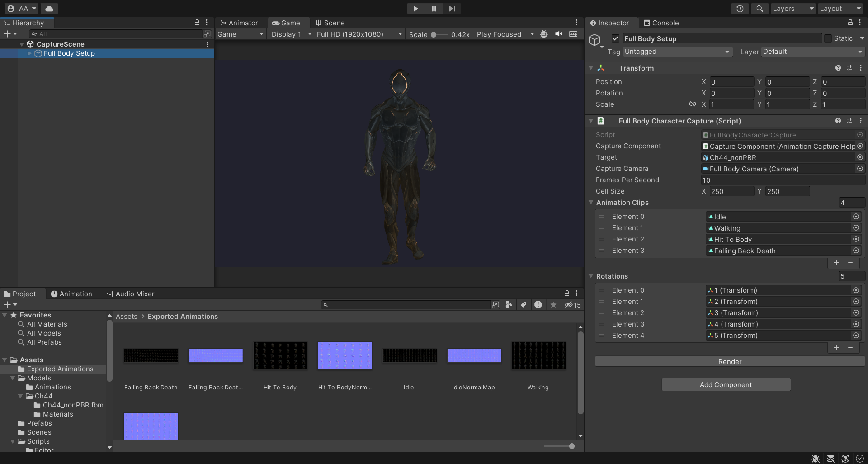Screen dimensions: 868x464
Task: Pick a Target object with the picker circle
Action: (x=860, y=157)
